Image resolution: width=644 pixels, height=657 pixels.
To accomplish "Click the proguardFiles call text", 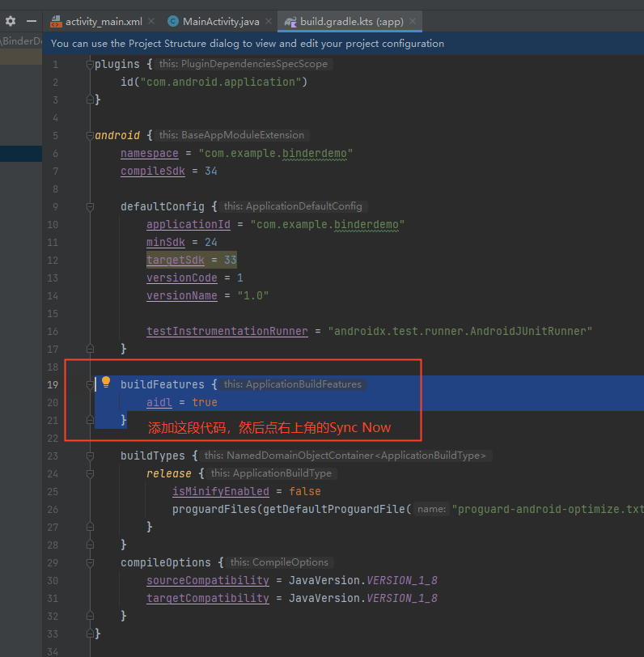I will tap(214, 509).
